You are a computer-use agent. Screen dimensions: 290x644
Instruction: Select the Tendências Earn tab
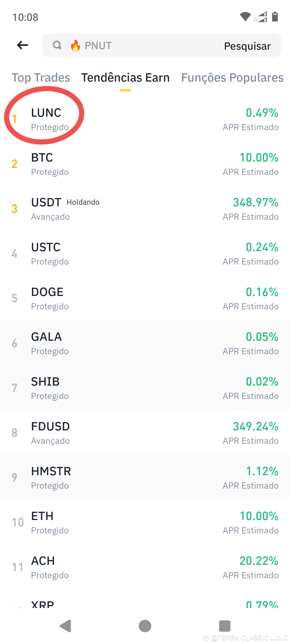point(125,78)
